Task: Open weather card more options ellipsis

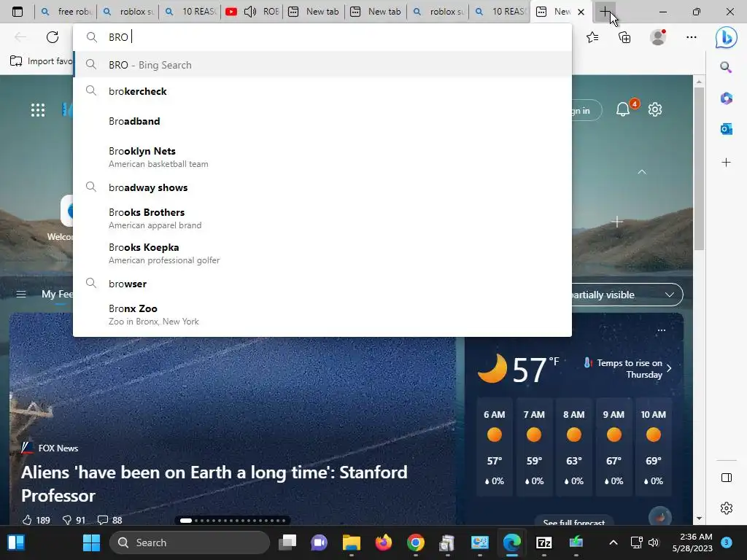Action: point(661,330)
